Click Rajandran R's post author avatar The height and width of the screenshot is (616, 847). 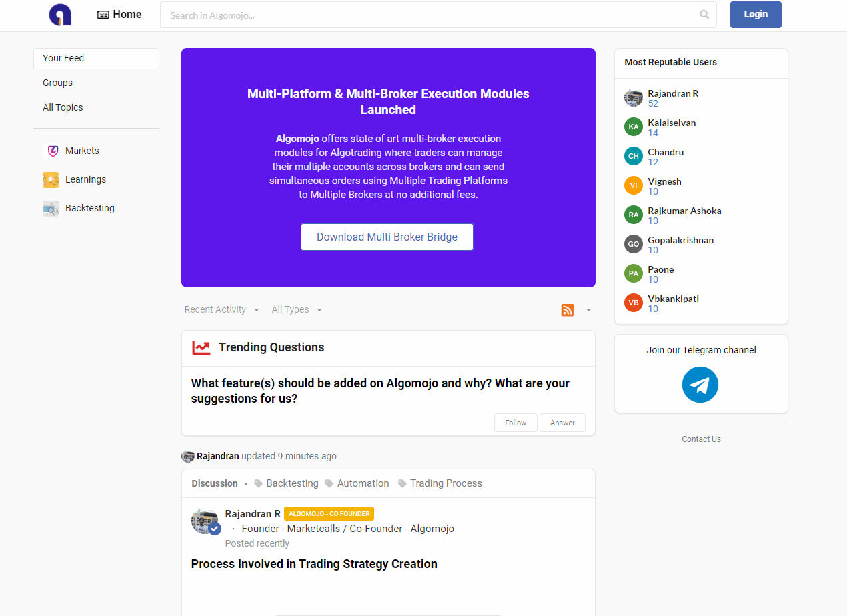[x=205, y=521]
